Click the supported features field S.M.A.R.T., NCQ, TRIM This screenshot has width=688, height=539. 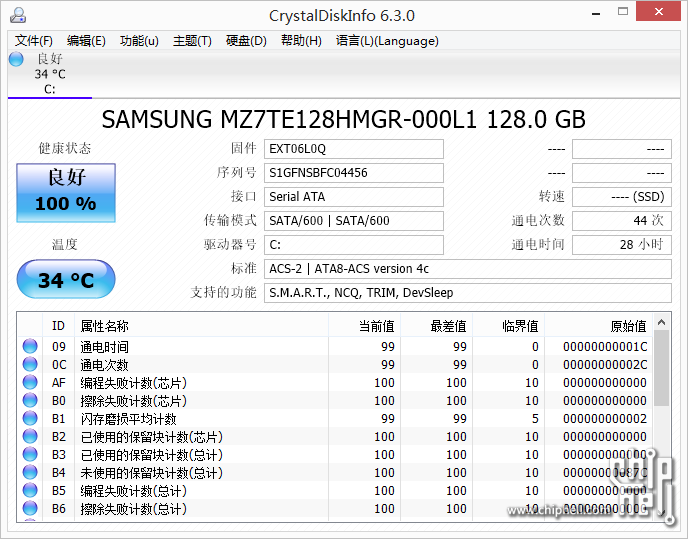click(x=468, y=293)
